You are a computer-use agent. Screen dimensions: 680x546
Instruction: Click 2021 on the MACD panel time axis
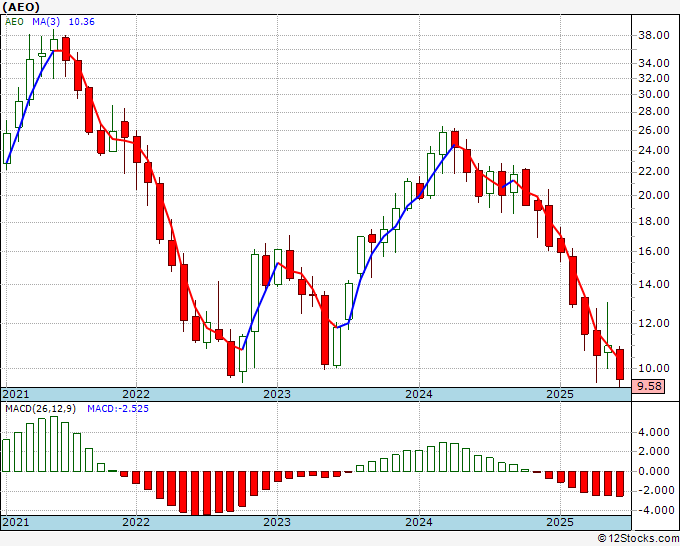pyautogui.click(x=16, y=522)
